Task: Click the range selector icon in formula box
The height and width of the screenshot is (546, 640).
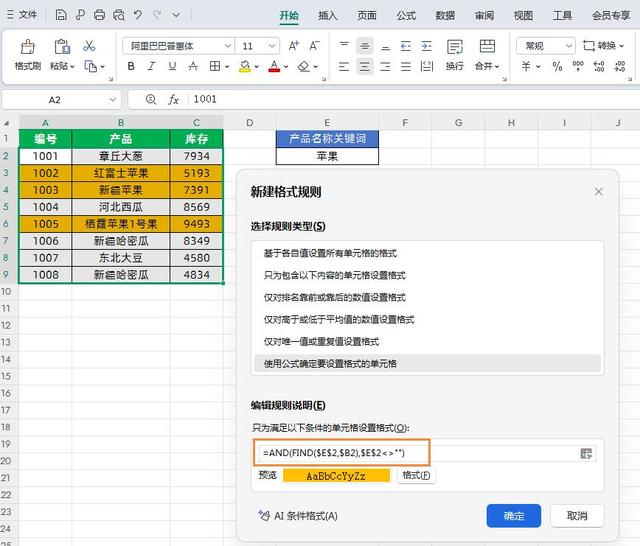Action: click(x=586, y=453)
